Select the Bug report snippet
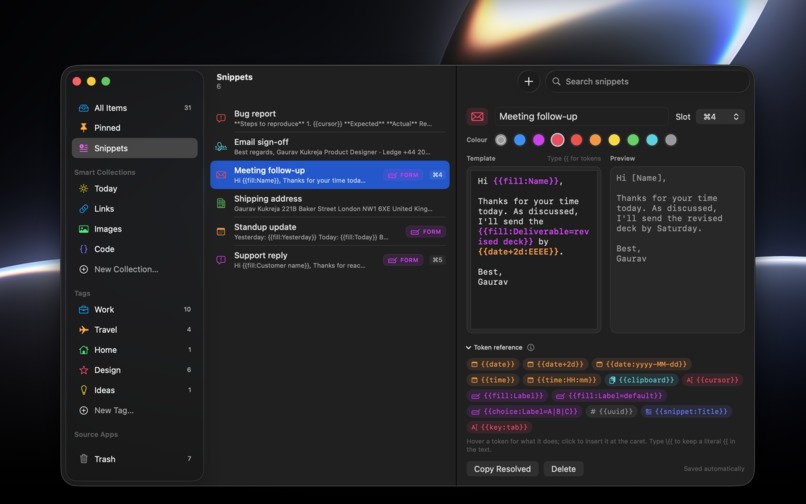 point(329,118)
